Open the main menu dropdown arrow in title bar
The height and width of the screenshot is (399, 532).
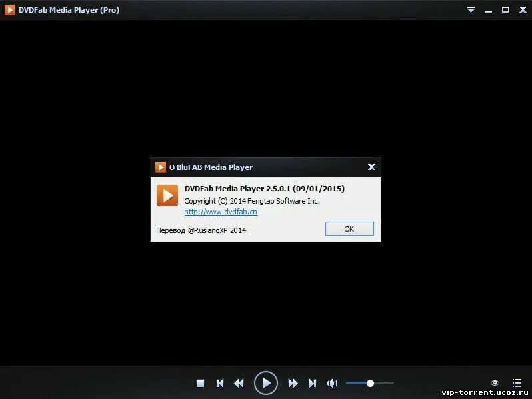(x=471, y=10)
